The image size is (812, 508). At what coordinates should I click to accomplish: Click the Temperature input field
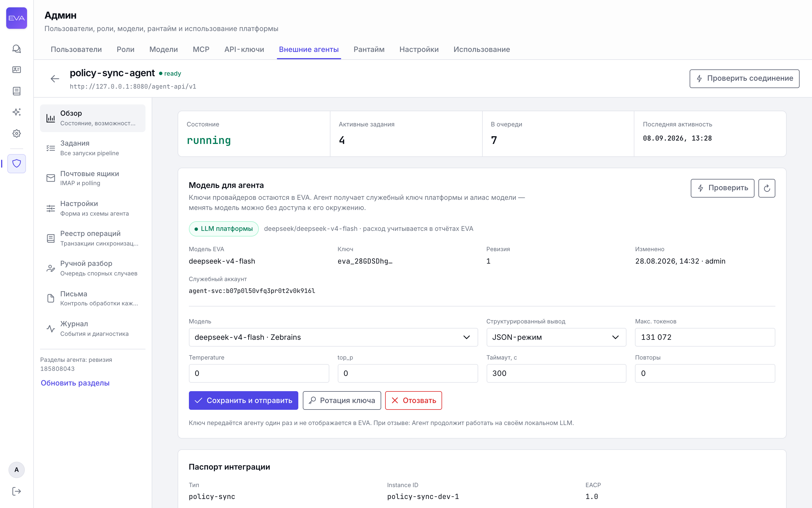[x=259, y=373]
